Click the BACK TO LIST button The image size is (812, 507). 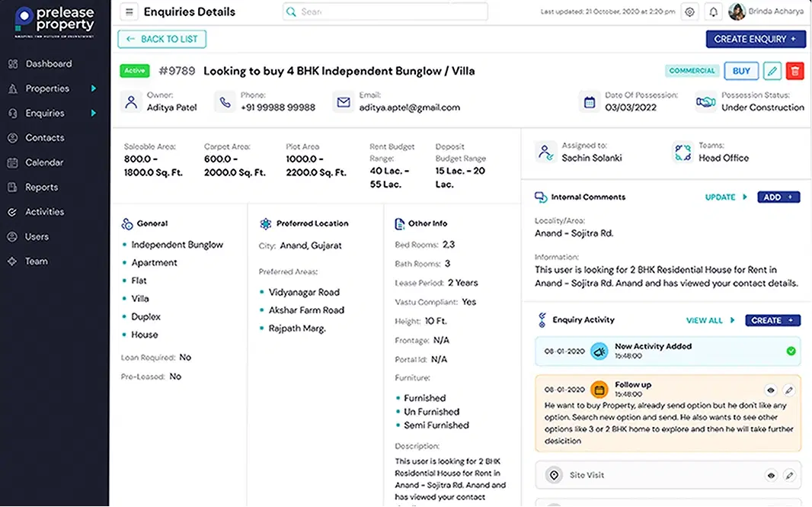[161, 39]
